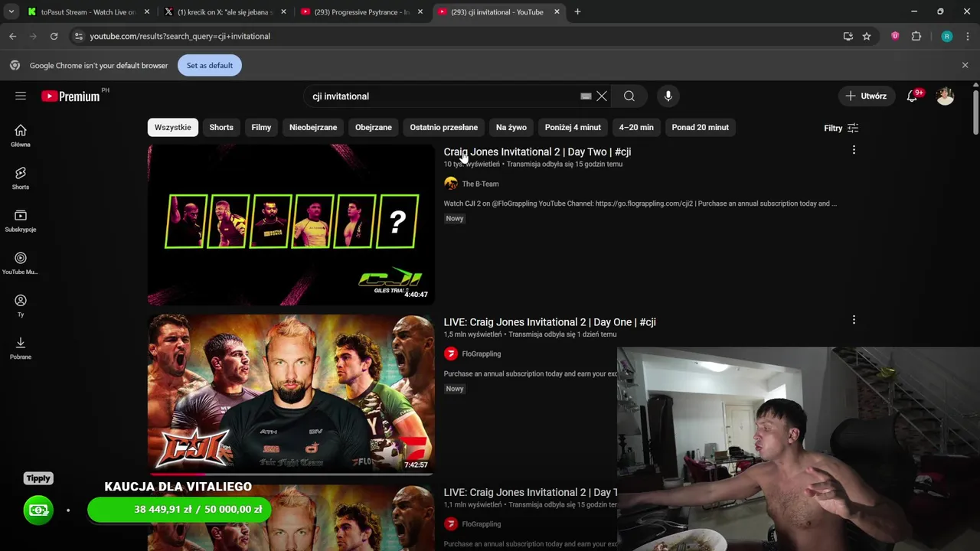This screenshot has height=551, width=980.
Task: Open Shorts in the left sidebar
Action: click(21, 178)
